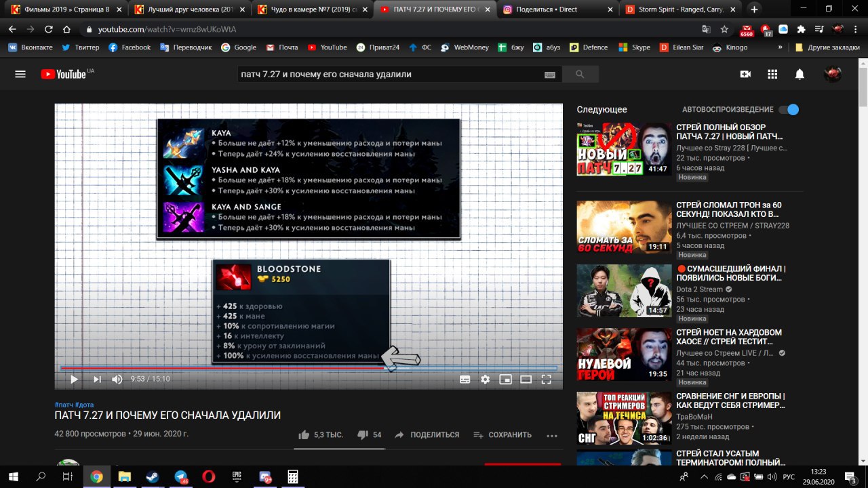Open more actions ellipsis under video
Image resolution: width=868 pixels, height=488 pixels.
(552, 435)
